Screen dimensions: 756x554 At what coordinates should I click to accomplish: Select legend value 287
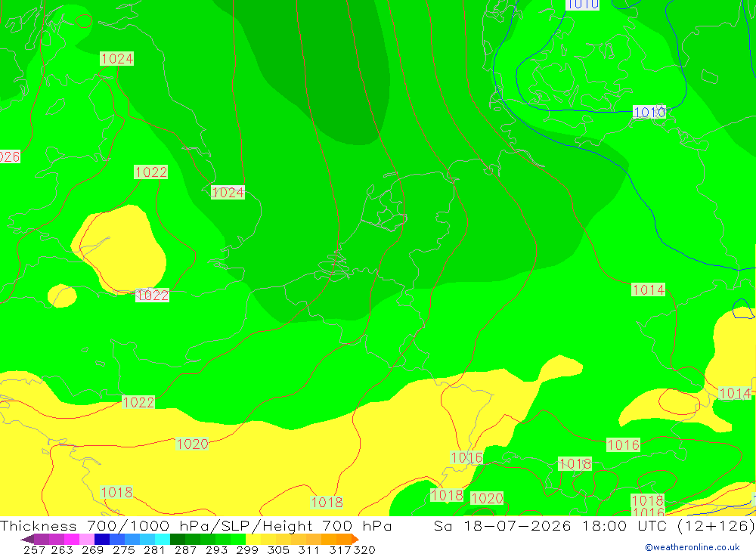(185, 549)
